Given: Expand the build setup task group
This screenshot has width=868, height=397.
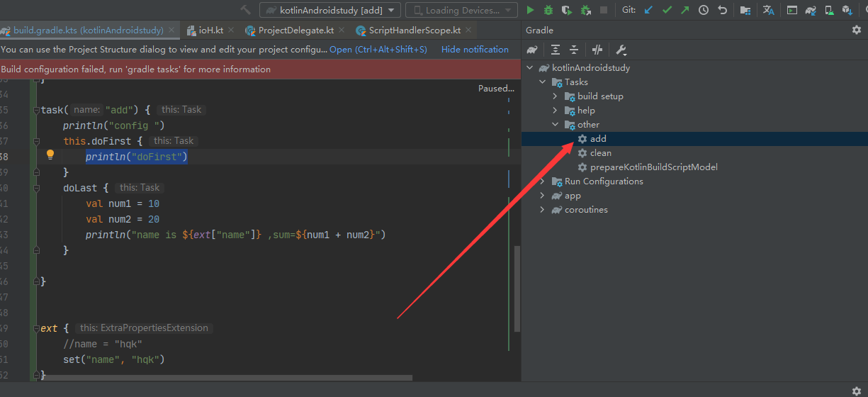Looking at the screenshot, I should pos(556,96).
